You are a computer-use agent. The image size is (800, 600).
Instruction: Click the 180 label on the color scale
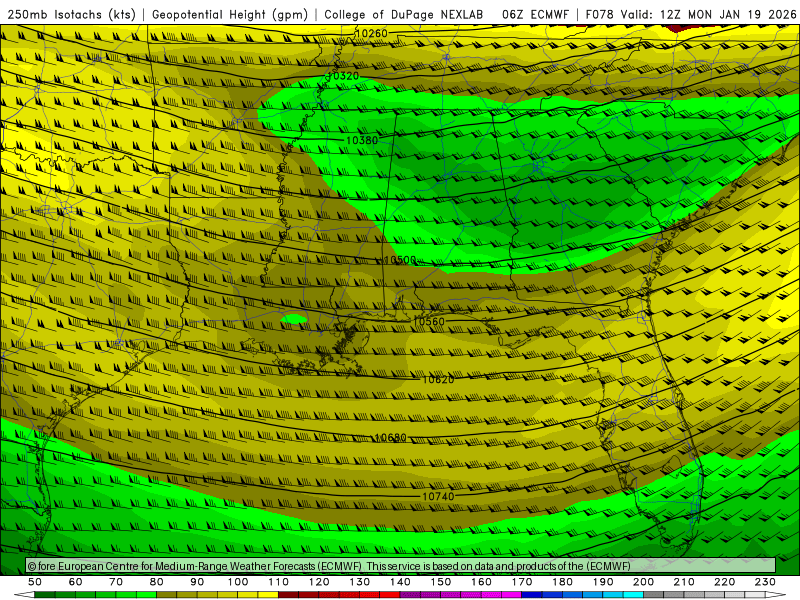[562, 582]
